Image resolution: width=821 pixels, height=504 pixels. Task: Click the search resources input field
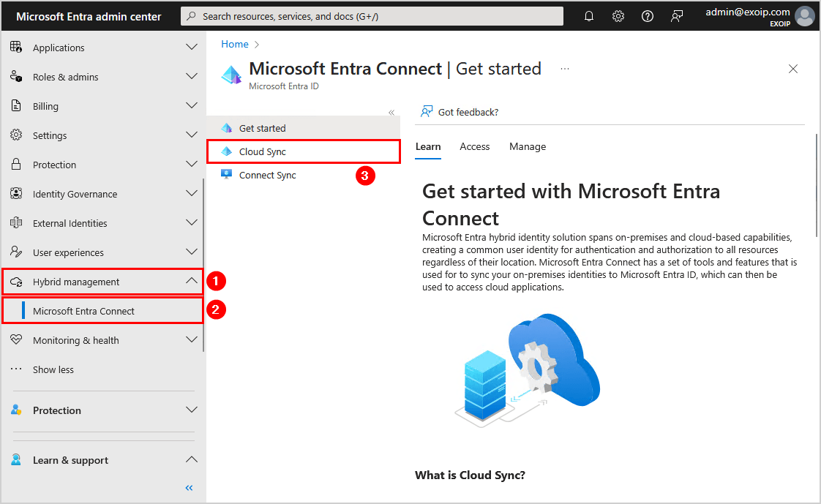tap(372, 16)
